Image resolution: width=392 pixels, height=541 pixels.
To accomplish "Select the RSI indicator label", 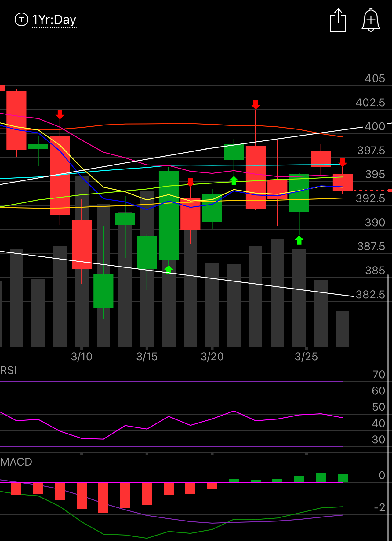I will click(x=9, y=370).
